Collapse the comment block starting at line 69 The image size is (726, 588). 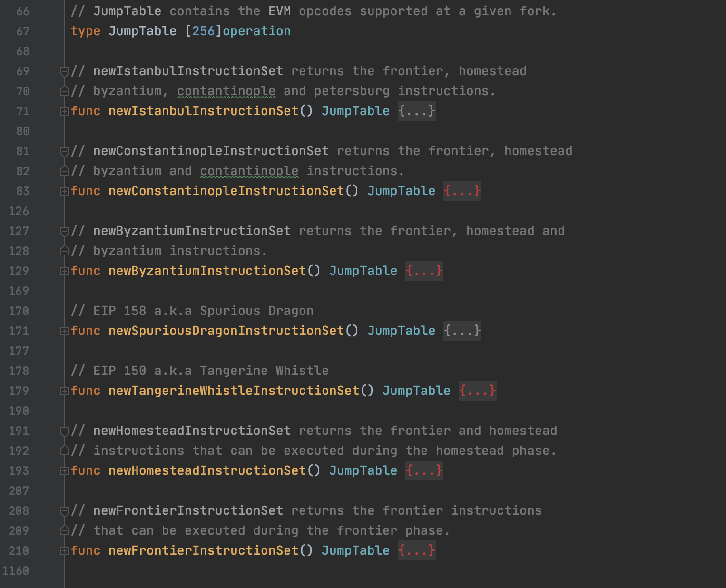[x=64, y=71]
